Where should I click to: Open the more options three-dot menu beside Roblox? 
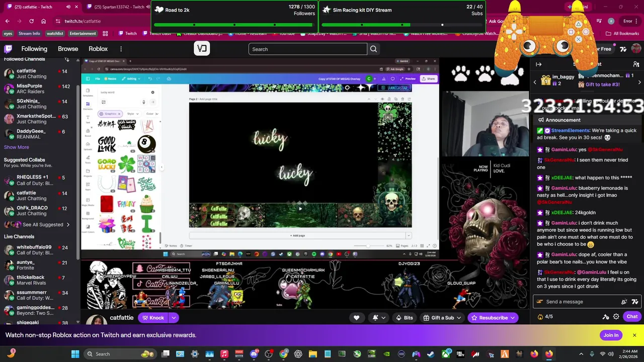point(121,49)
